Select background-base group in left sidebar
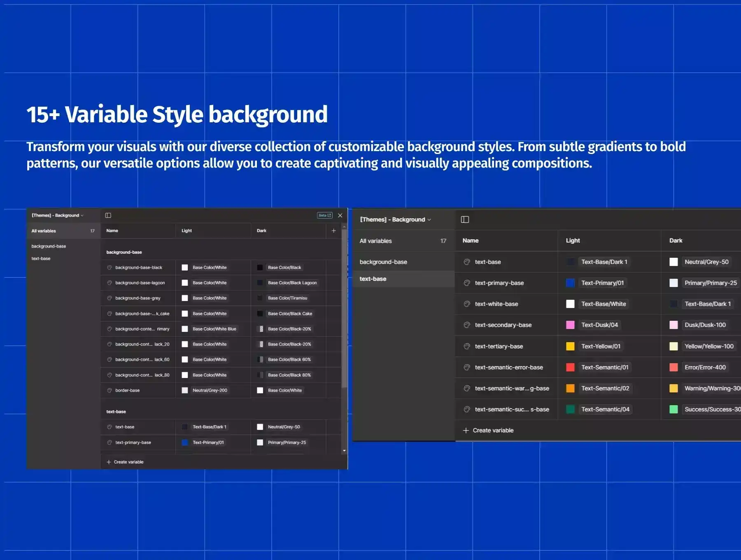741x560 pixels. tap(49, 246)
